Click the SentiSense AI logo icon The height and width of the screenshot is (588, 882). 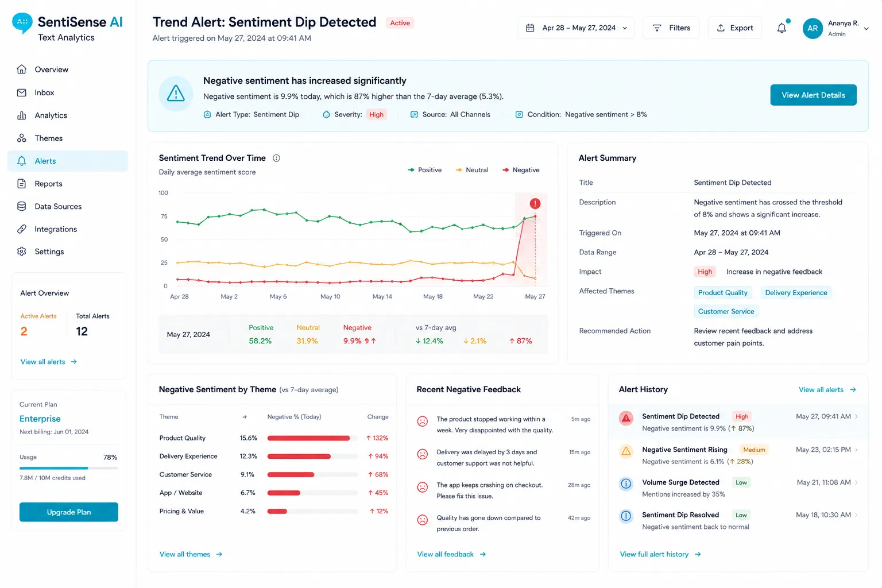(22, 23)
